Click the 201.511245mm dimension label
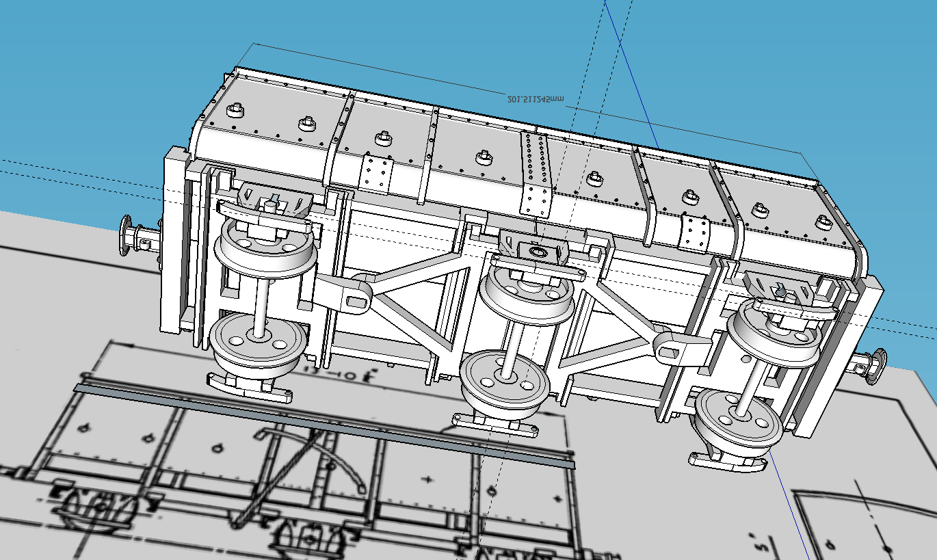The image size is (937, 560). [536, 100]
